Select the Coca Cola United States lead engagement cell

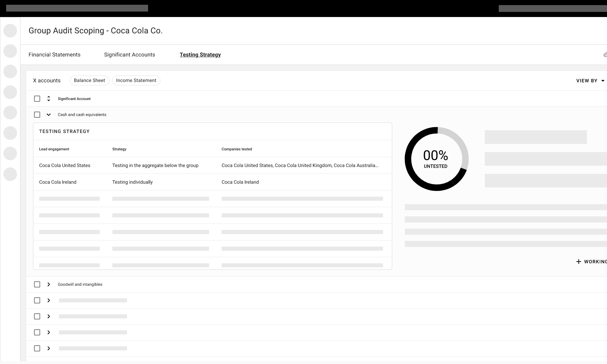[65, 165]
